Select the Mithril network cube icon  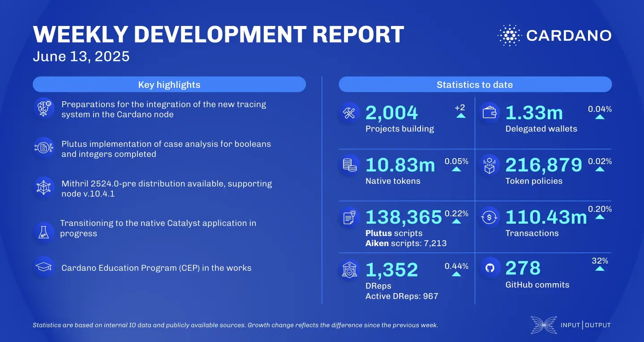(x=44, y=187)
